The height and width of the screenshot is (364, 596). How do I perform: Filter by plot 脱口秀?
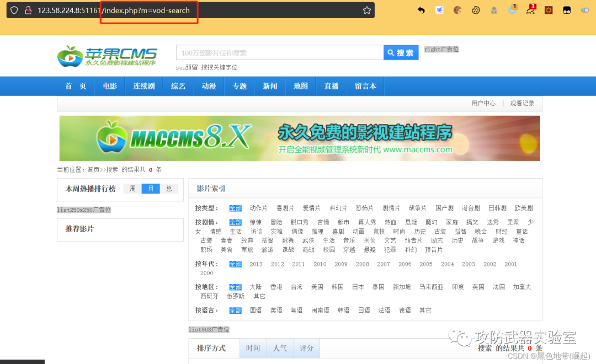pyautogui.click(x=300, y=222)
